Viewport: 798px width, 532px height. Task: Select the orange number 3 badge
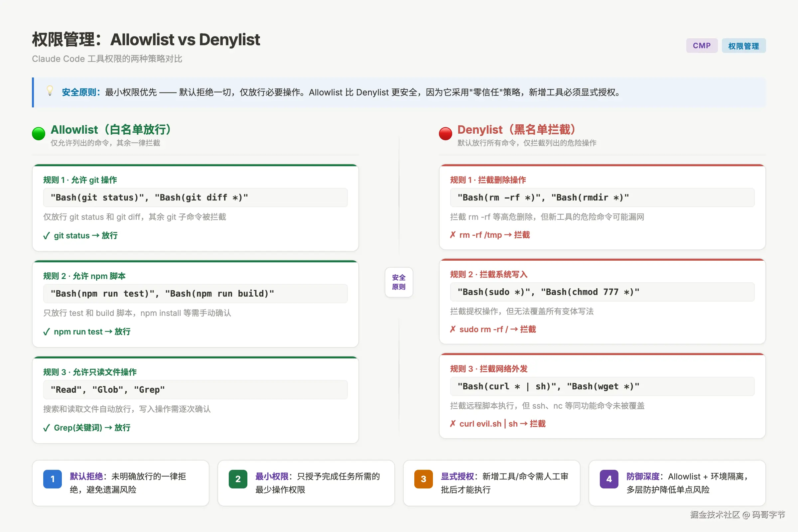tap(423, 479)
